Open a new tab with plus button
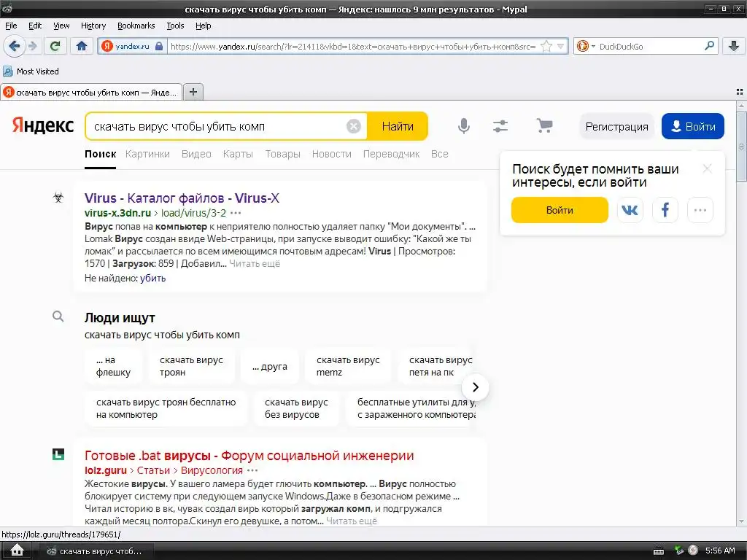This screenshot has width=747, height=560. pyautogui.click(x=193, y=92)
